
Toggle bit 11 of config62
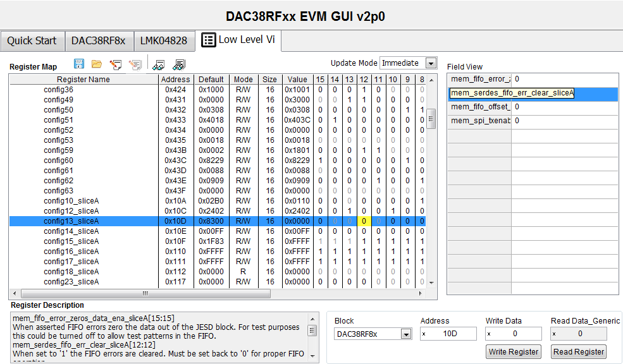(x=378, y=181)
